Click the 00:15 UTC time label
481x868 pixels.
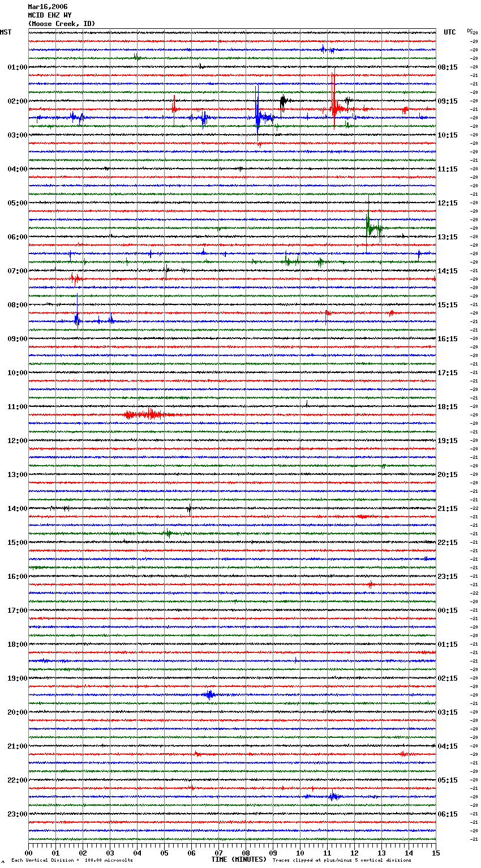448,611
